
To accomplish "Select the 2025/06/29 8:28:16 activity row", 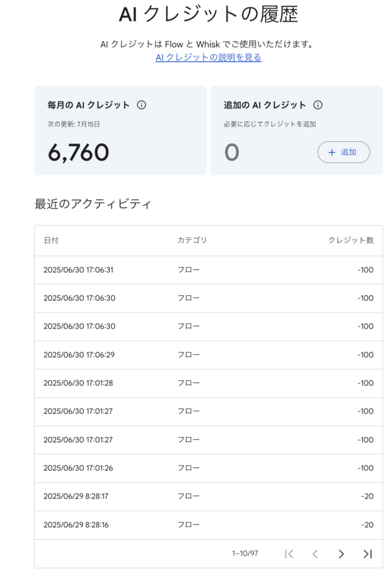I will pos(208,525).
